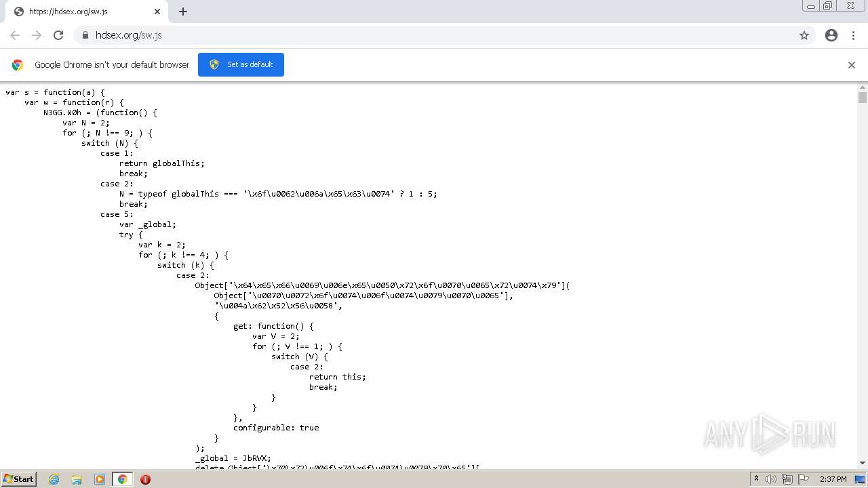
Task: Open Chrome three-dot menu
Action: [853, 35]
